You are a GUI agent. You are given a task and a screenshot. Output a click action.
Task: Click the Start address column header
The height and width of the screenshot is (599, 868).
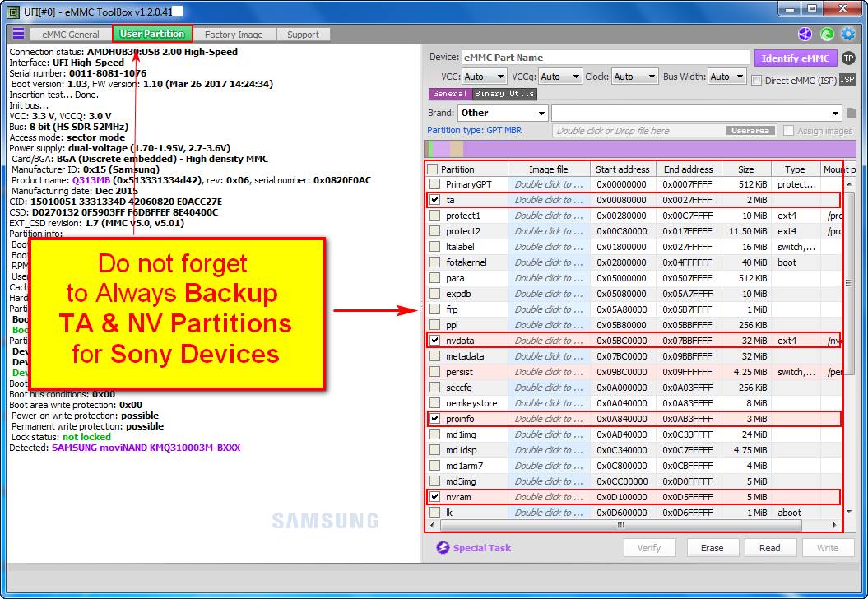click(622, 169)
